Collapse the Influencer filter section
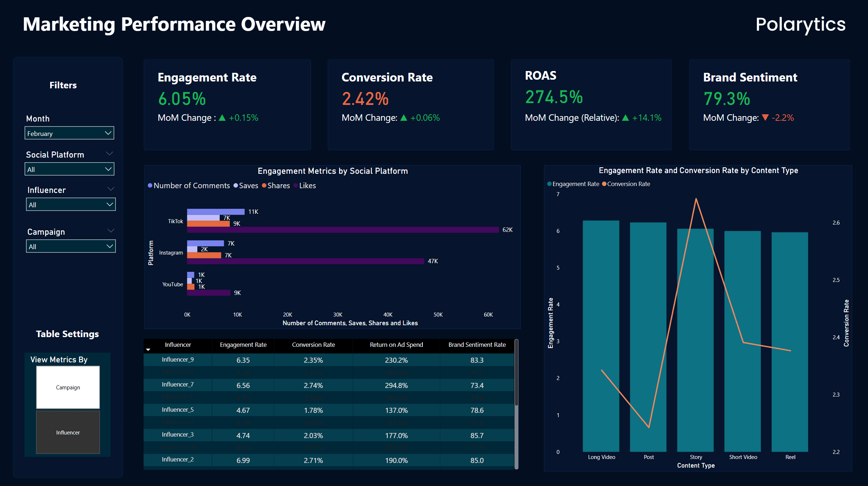 click(111, 189)
